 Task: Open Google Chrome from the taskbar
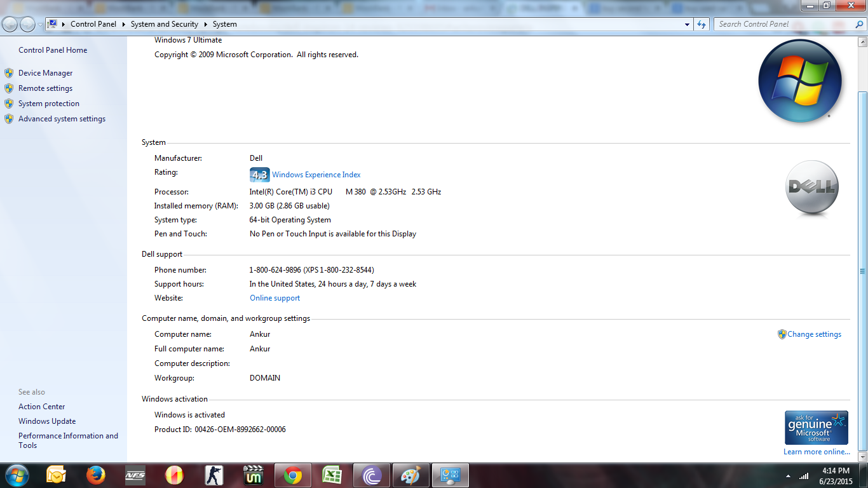click(293, 475)
